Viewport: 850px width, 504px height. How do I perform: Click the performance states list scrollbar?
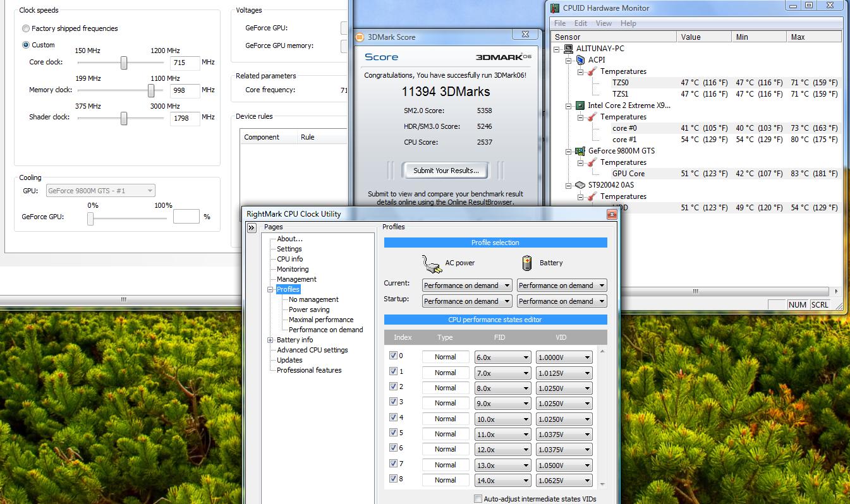click(x=602, y=417)
